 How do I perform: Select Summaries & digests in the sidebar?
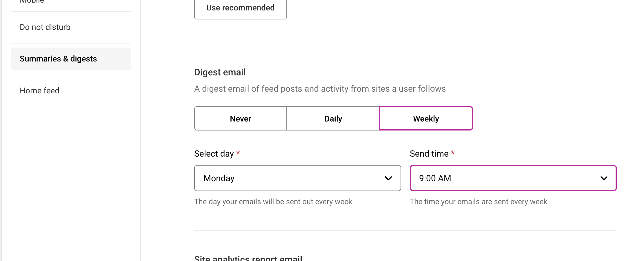[x=58, y=59]
